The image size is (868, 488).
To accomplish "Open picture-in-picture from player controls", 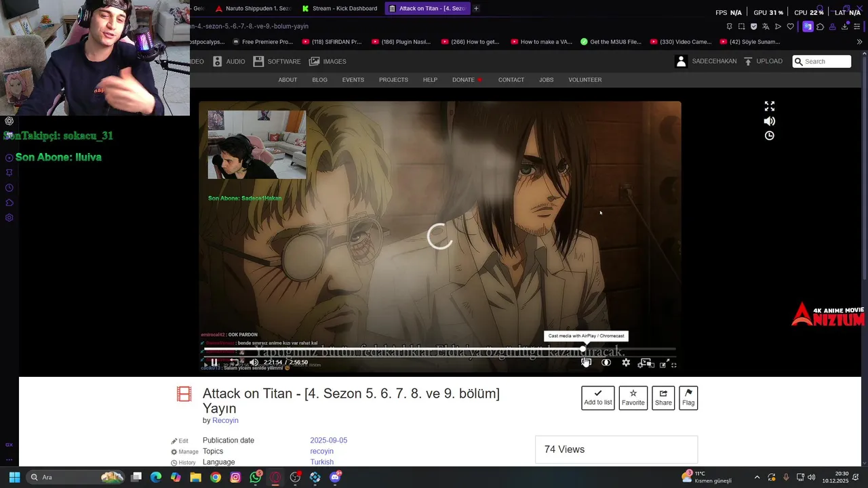I will point(646,363).
